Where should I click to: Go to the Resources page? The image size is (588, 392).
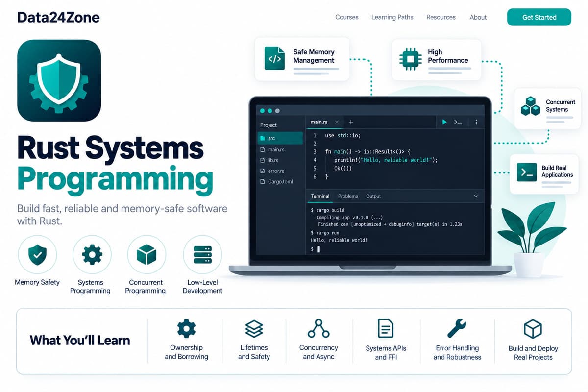(x=441, y=17)
